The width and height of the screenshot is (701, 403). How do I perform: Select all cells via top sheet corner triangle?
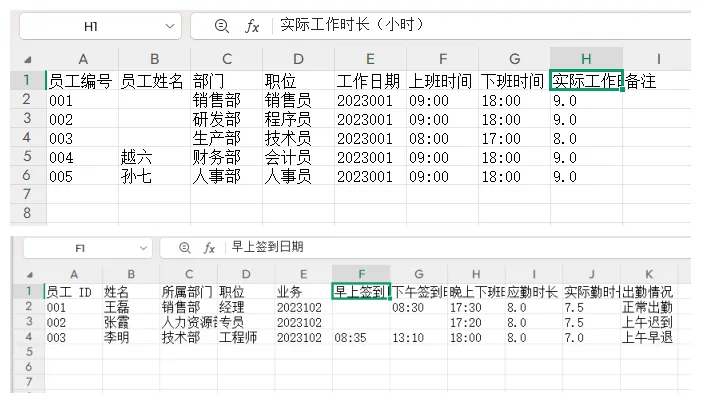tap(28, 59)
